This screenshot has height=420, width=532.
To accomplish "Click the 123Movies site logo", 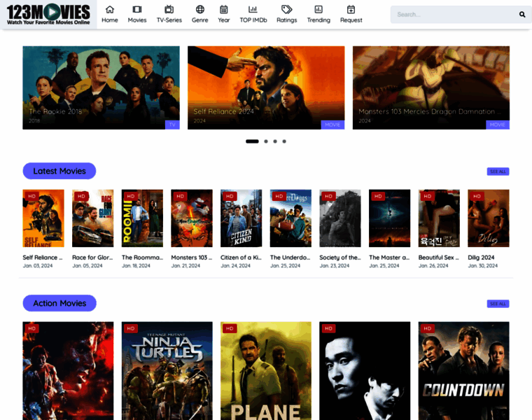I will point(48,14).
